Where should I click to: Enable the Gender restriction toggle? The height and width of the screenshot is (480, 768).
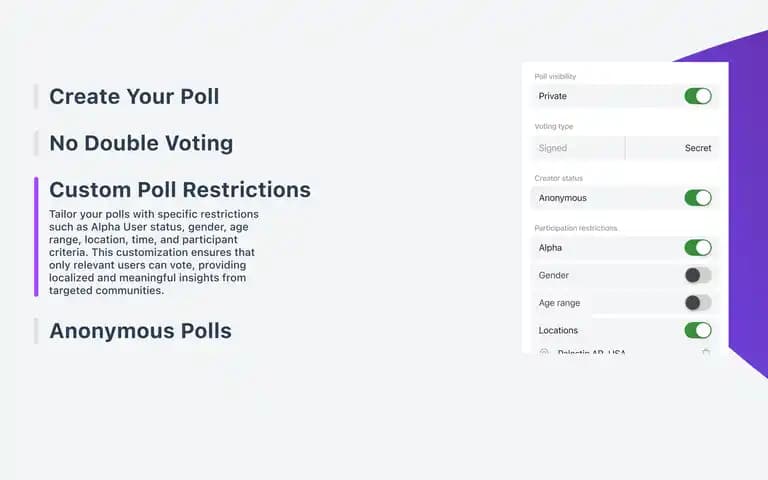697,275
